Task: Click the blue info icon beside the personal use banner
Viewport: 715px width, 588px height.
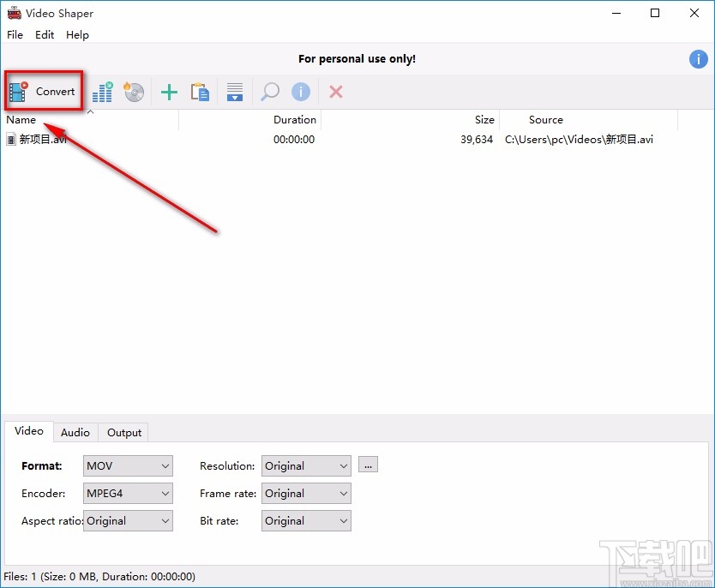Action: click(698, 59)
